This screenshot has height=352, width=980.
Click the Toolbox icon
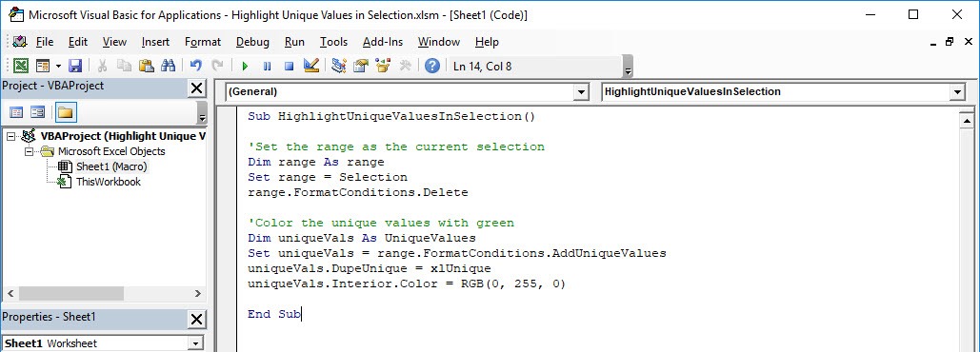point(405,67)
